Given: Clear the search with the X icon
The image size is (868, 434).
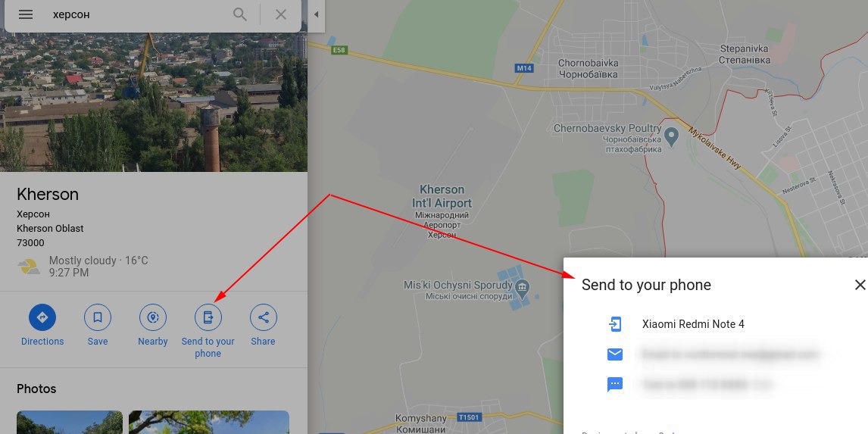Looking at the screenshot, I should click(281, 14).
